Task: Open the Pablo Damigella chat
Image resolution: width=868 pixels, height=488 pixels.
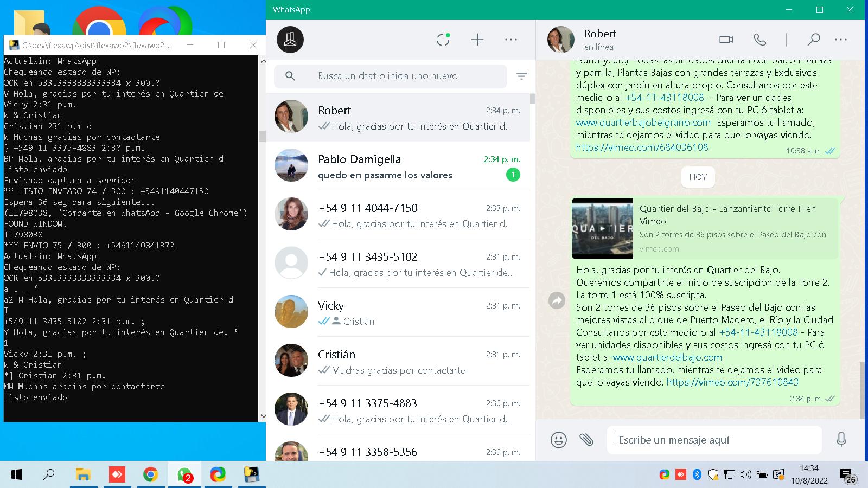Action: click(x=398, y=166)
